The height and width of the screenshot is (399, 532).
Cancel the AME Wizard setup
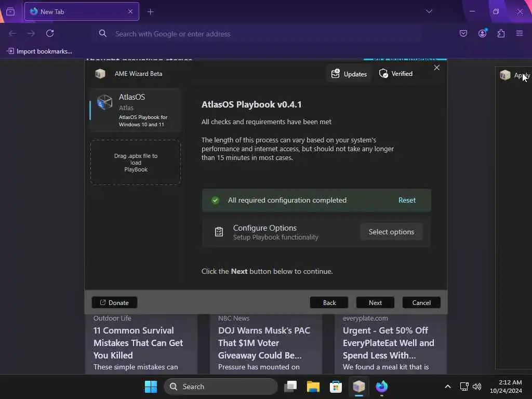pyautogui.click(x=421, y=302)
